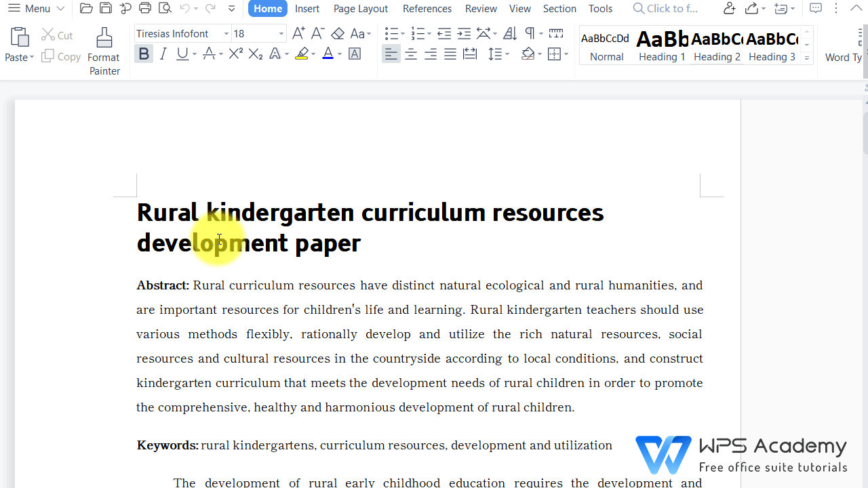
Task: Open the text highlight color arrow
Action: pyautogui.click(x=313, y=55)
